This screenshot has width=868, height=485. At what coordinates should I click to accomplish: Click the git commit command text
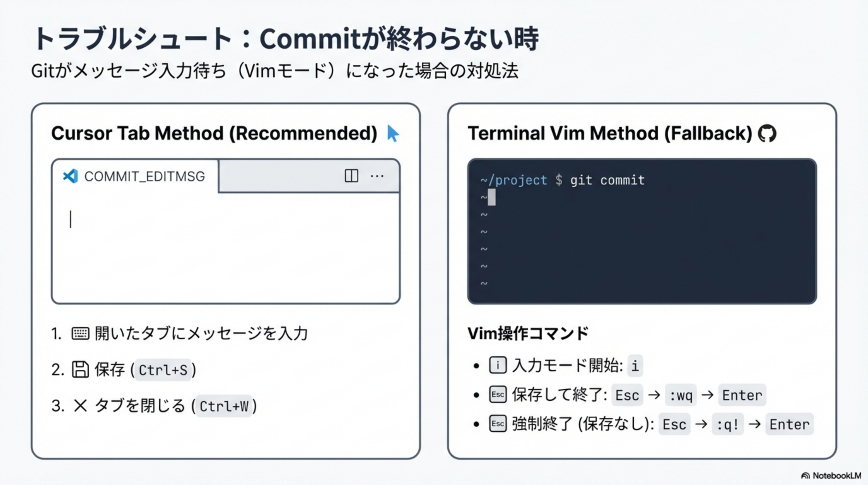pyautogui.click(x=607, y=180)
